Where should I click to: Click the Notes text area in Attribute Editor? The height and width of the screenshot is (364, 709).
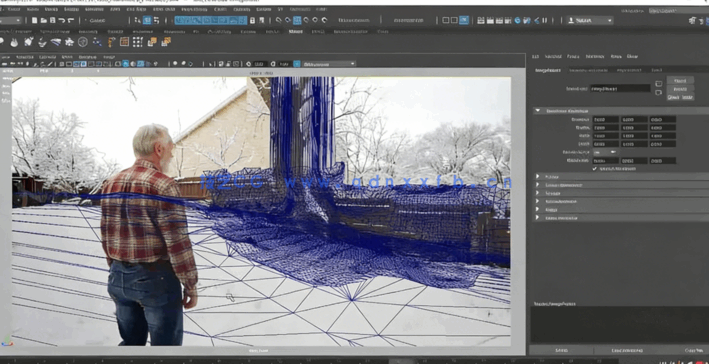[619, 325]
